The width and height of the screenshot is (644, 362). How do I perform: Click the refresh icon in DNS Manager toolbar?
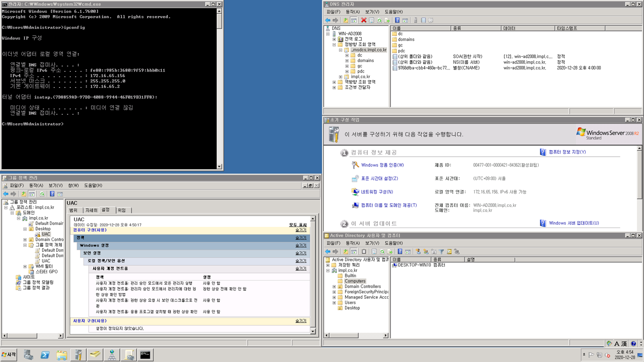(379, 20)
